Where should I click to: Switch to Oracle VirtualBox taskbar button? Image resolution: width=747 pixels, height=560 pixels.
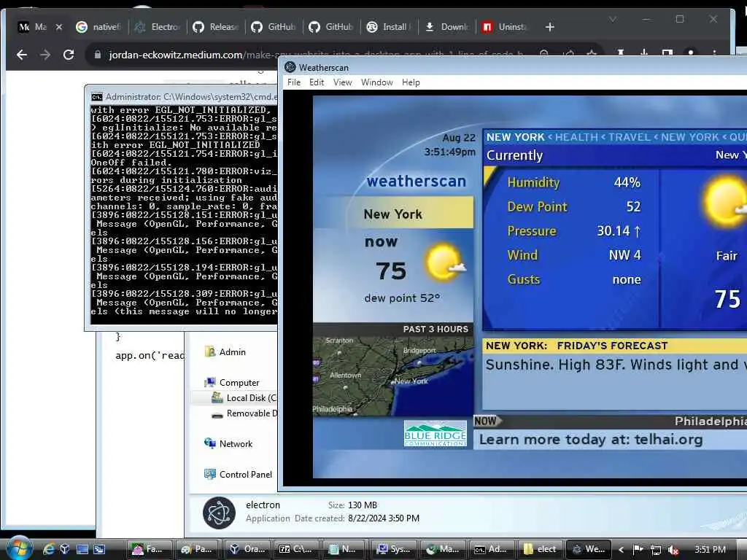point(247,549)
